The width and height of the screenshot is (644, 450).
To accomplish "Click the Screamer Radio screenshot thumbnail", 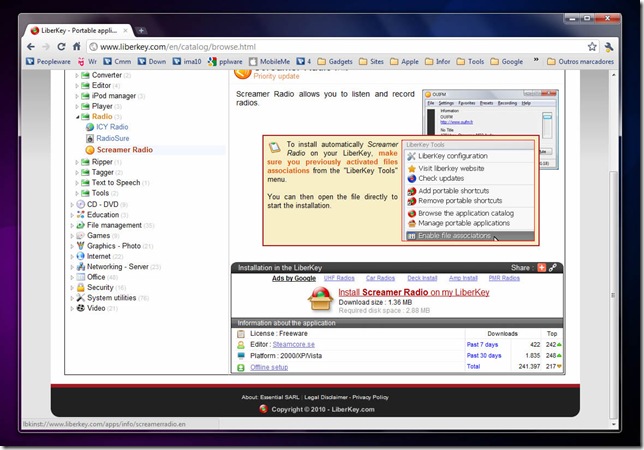I will pyautogui.click(x=491, y=113).
